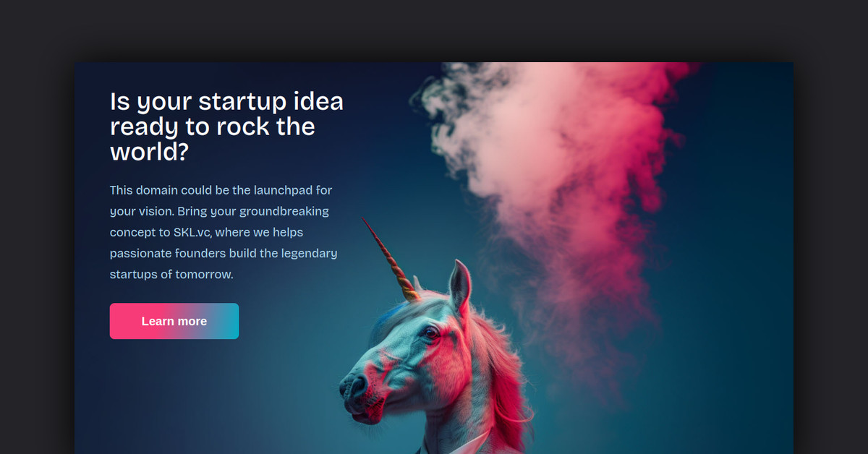This screenshot has width=868, height=454.
Task: Click the unicorn's eye
Action: [431, 333]
